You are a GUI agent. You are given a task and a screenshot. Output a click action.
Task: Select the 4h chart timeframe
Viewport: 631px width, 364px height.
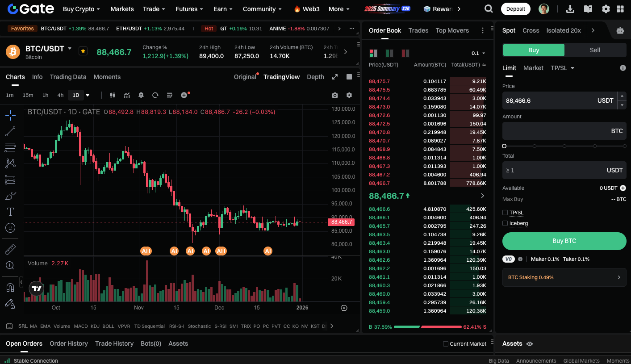click(60, 95)
